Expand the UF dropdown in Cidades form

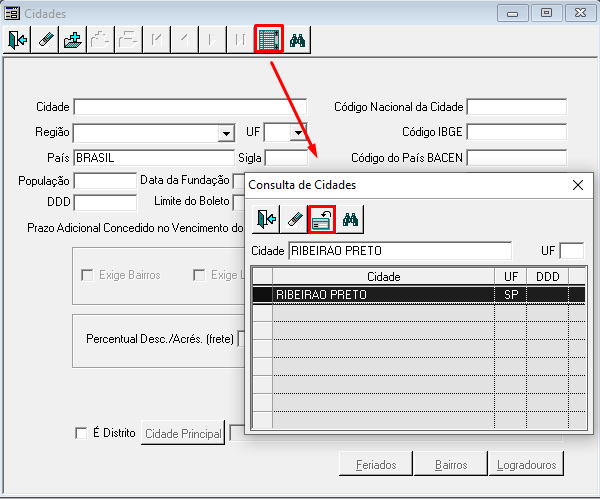click(298, 133)
